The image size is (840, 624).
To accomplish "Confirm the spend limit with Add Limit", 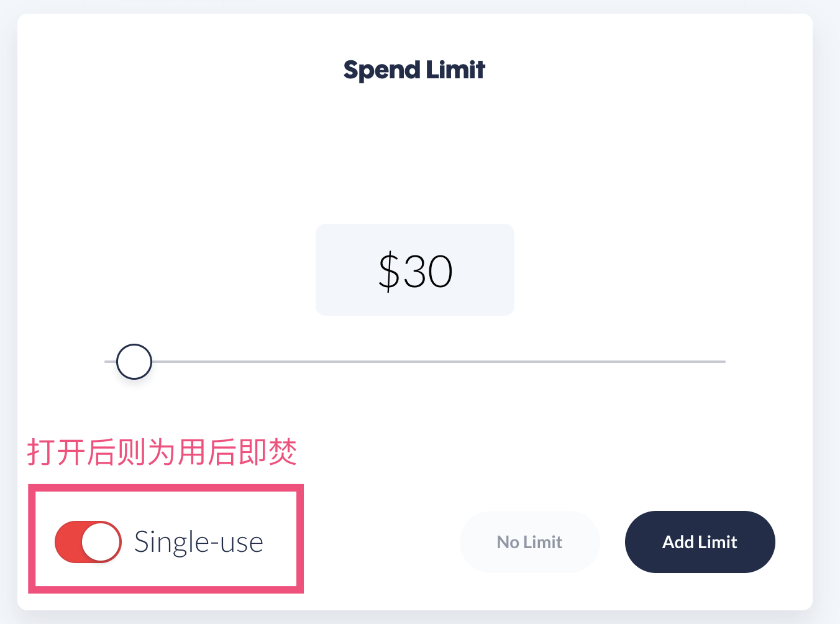I will coord(700,541).
